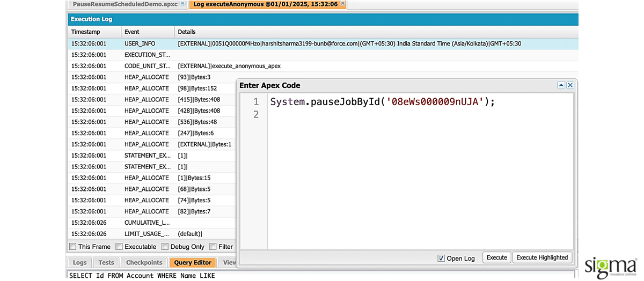This screenshot has width=644, height=281.
Task: Close the Log executeAnonymous tab
Action: point(343,4)
